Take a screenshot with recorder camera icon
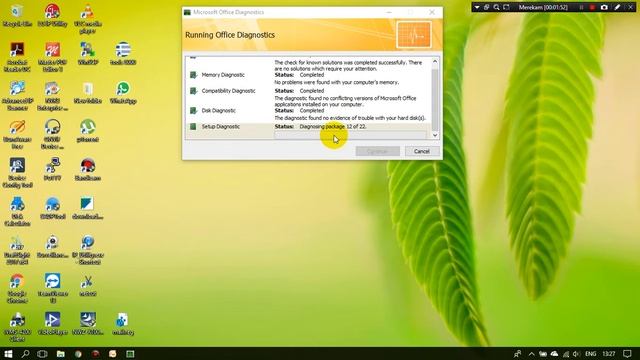640x360 pixels. click(604, 7)
